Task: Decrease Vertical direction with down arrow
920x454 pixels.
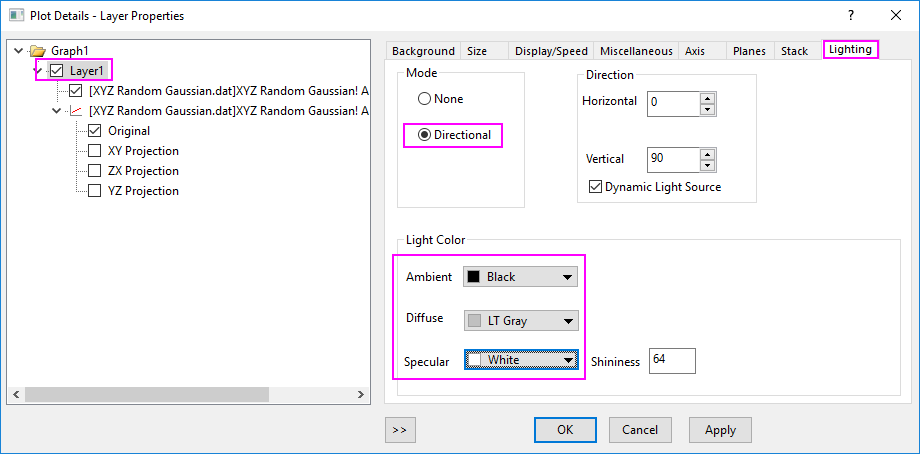Action: coord(708,165)
